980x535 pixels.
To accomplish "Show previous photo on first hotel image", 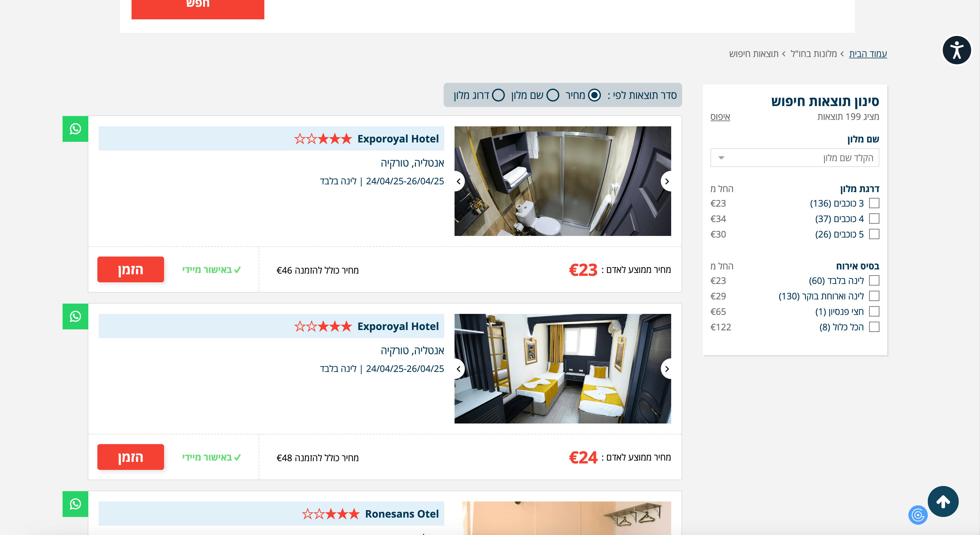I will (x=459, y=181).
